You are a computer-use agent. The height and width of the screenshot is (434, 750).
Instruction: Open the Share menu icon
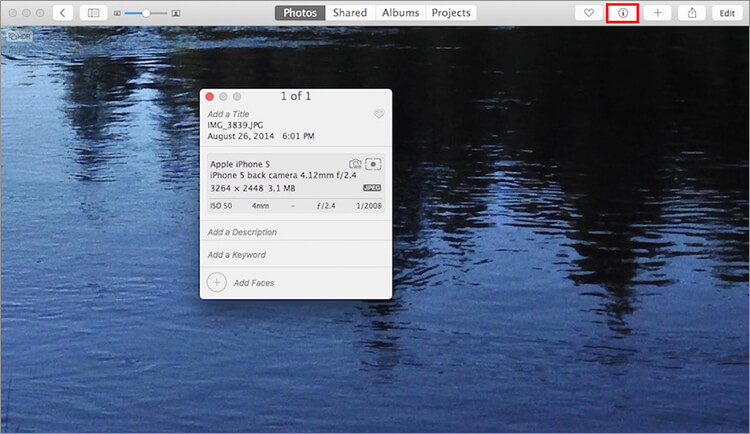[691, 13]
